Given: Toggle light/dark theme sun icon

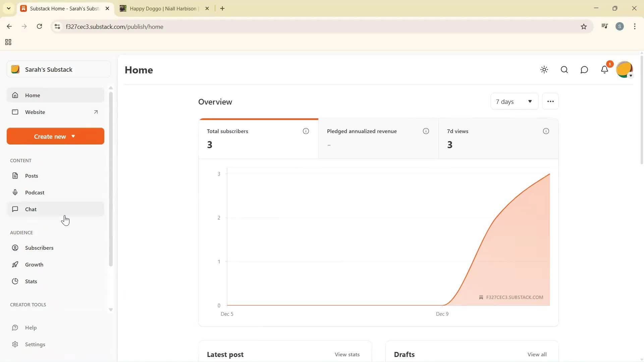Looking at the screenshot, I should pyautogui.click(x=544, y=70).
